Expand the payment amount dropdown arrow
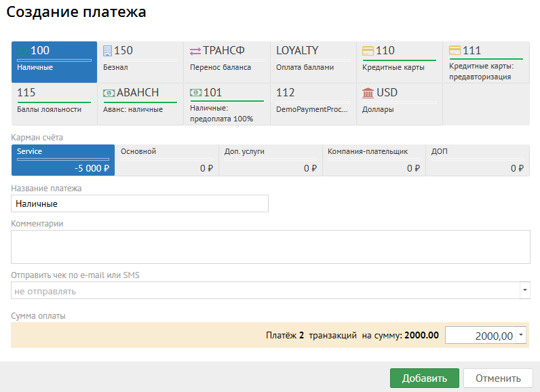 pyautogui.click(x=521, y=335)
